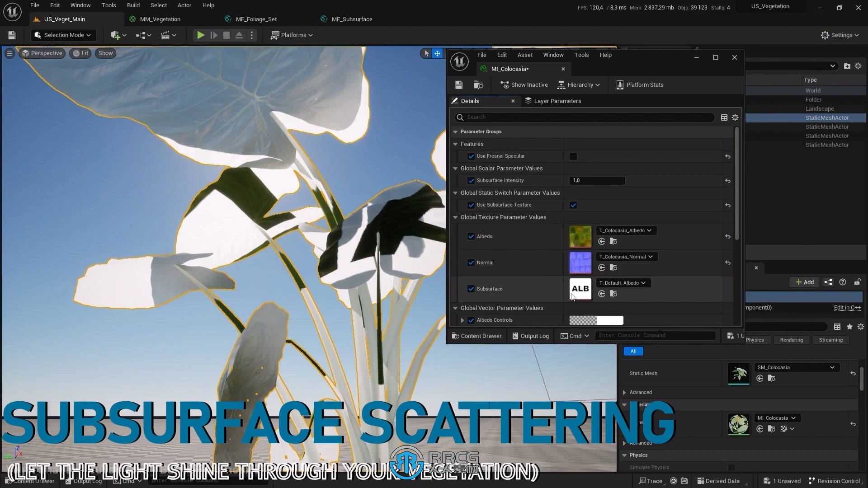Click Edit in C++ button
868x488 pixels.
[x=847, y=307]
